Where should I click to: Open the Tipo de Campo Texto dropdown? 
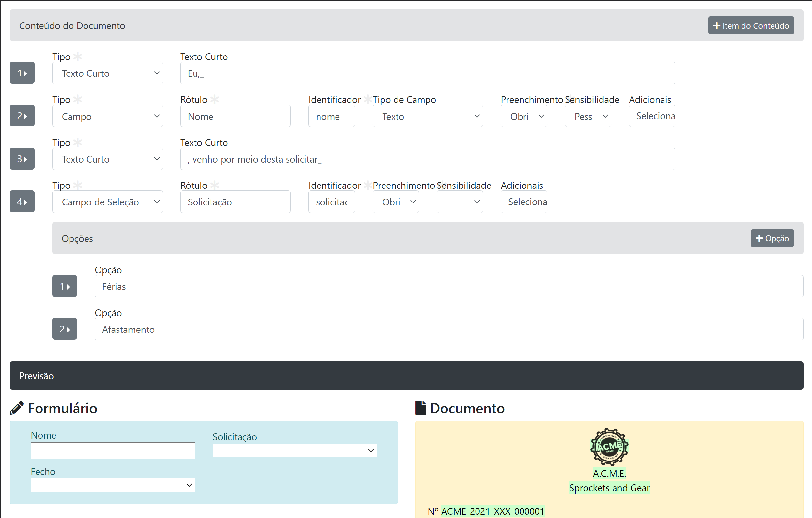[x=427, y=116]
